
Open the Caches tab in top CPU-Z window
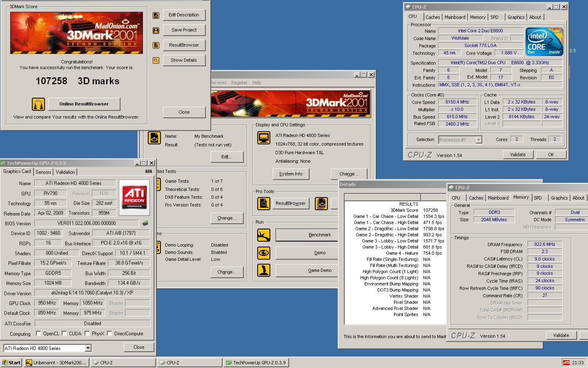433,17
